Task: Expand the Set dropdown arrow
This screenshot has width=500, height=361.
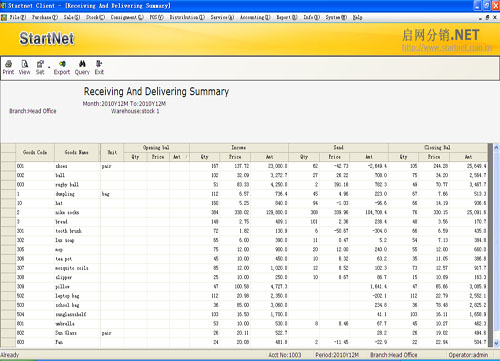Action: pyautogui.click(x=49, y=67)
